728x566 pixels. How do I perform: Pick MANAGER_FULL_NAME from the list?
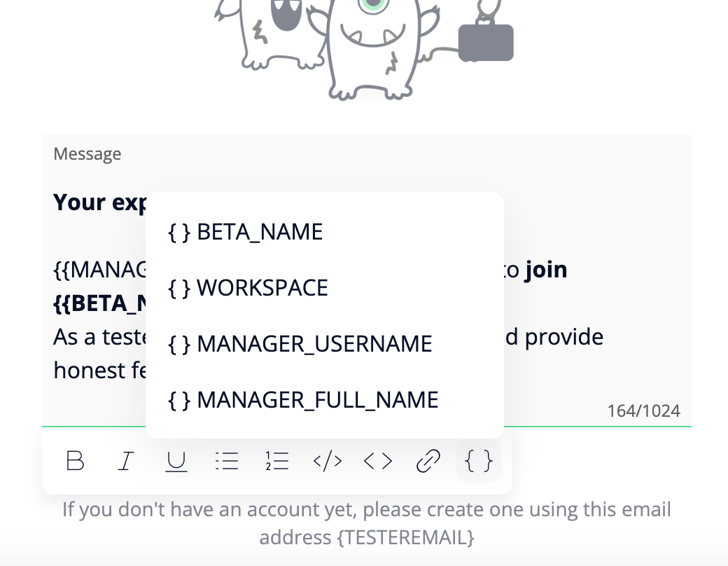[303, 400]
